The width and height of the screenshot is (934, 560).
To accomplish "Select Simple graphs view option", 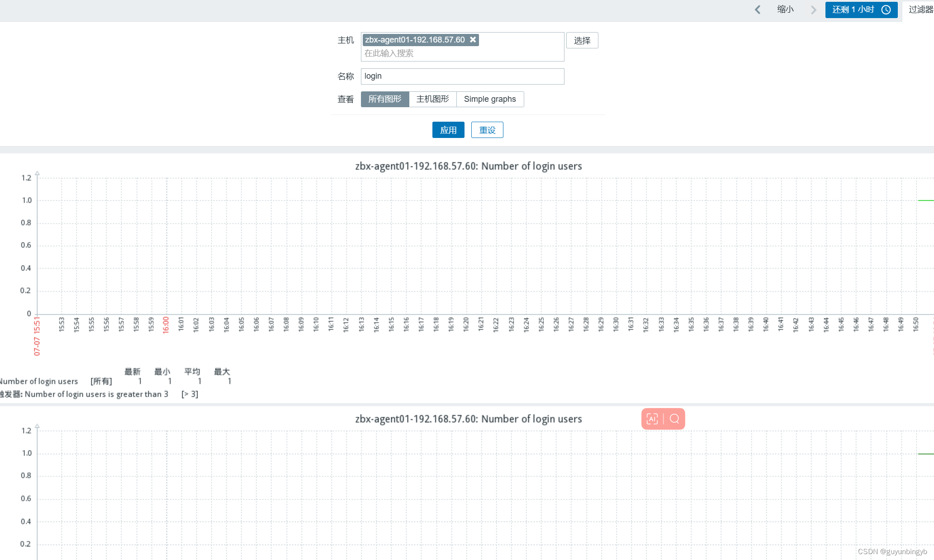I will click(490, 99).
